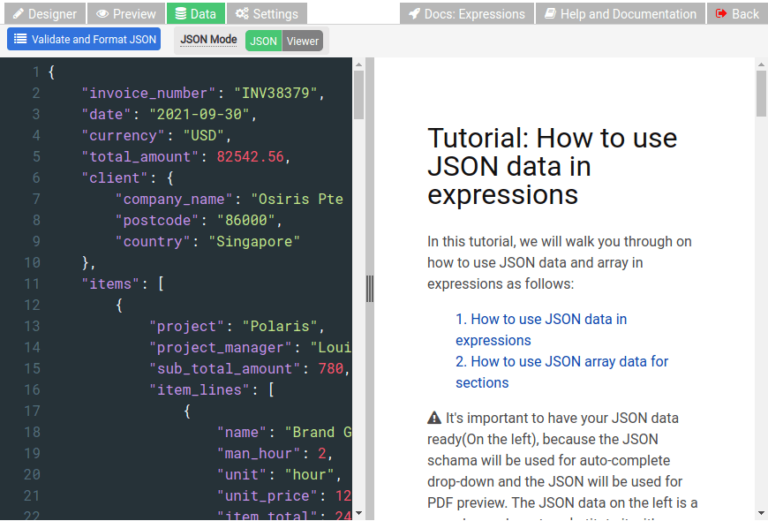The image size is (768, 521).
Task: Click the Back arrow icon
Action: [721, 14]
